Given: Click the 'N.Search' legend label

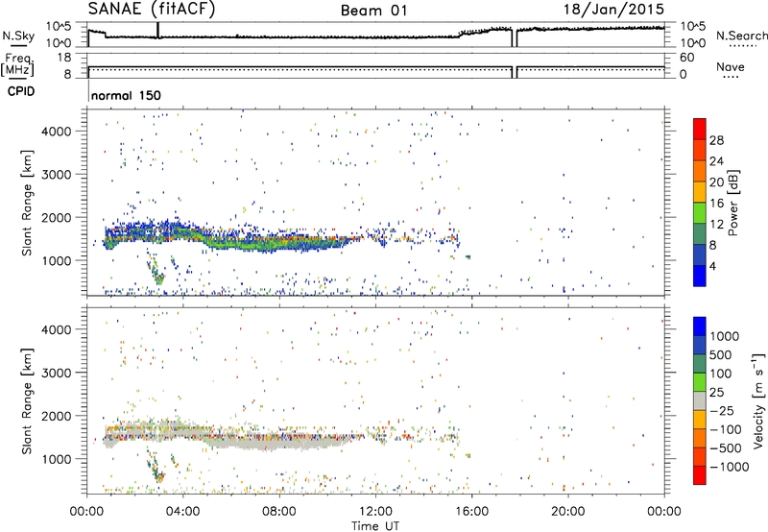Looking at the screenshot, I should 741,36.
